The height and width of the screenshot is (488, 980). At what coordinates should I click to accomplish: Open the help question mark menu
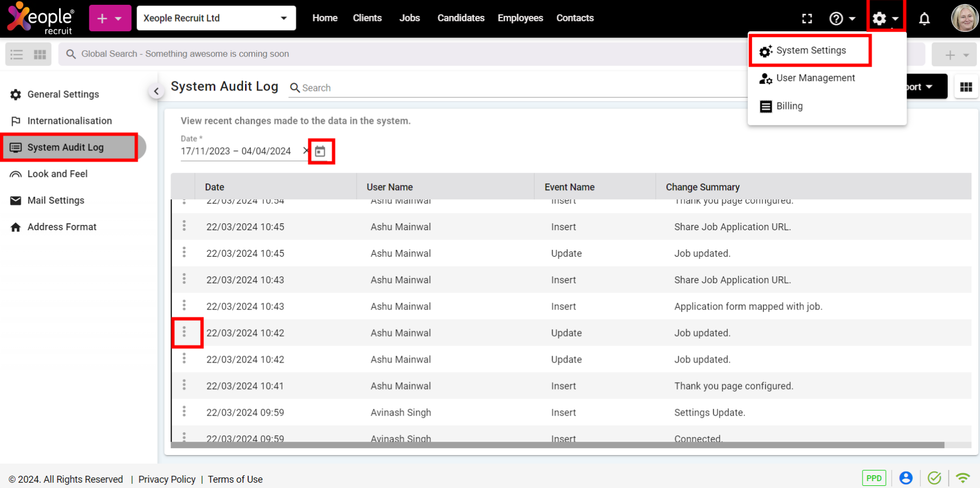pos(842,19)
